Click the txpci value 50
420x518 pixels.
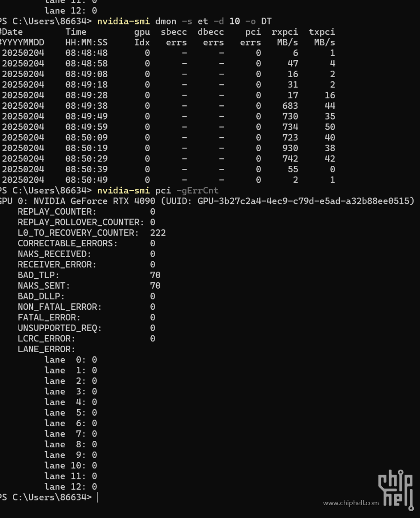[330, 127]
